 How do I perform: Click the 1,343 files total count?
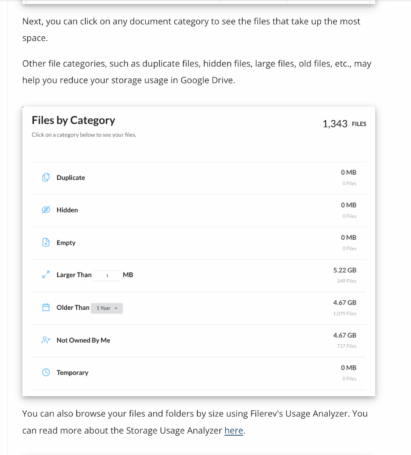tap(344, 124)
